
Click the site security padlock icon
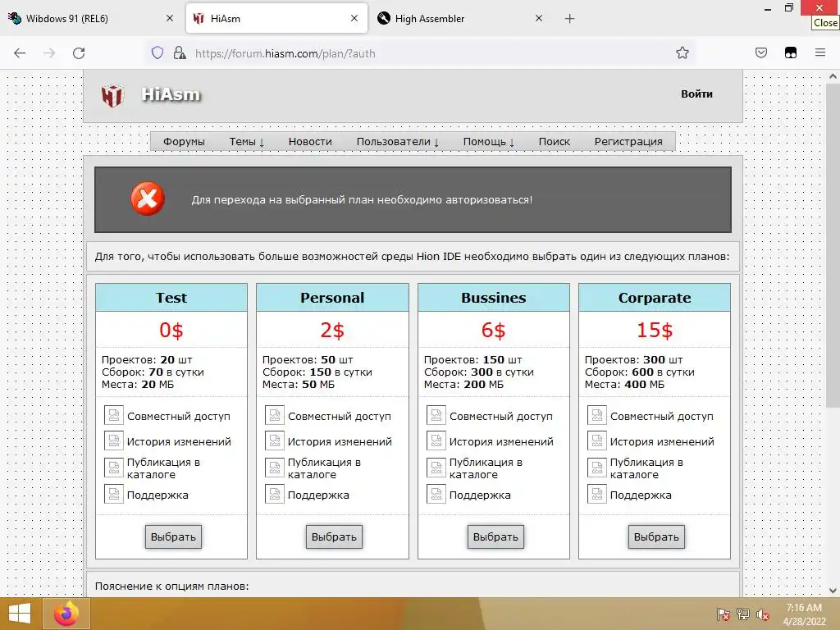tap(180, 52)
